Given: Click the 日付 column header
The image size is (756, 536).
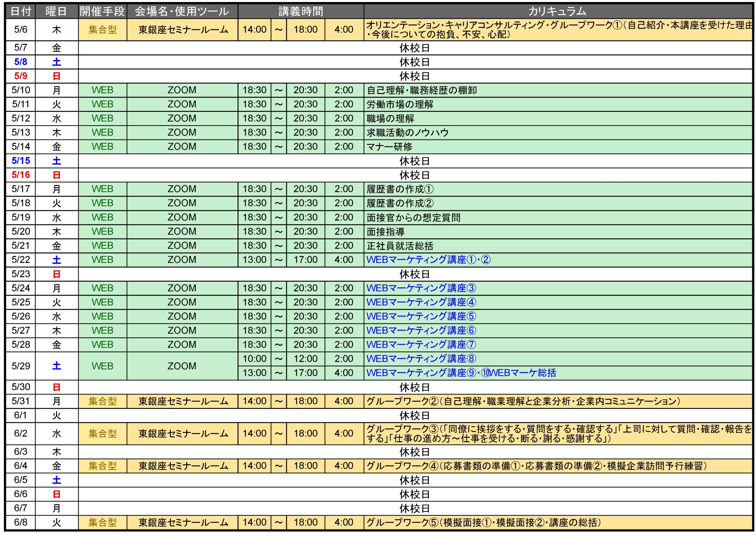Looking at the screenshot, I should tap(20, 12).
